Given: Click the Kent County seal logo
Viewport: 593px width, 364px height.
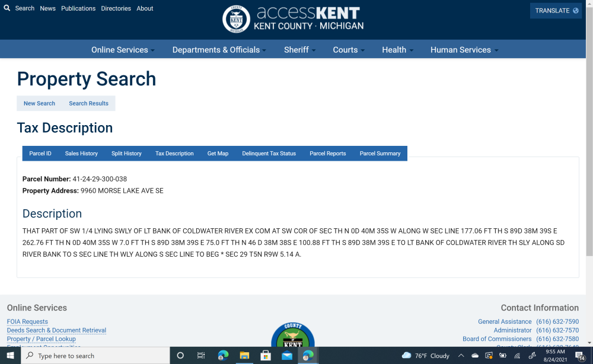Looking at the screenshot, I should click(x=236, y=19).
